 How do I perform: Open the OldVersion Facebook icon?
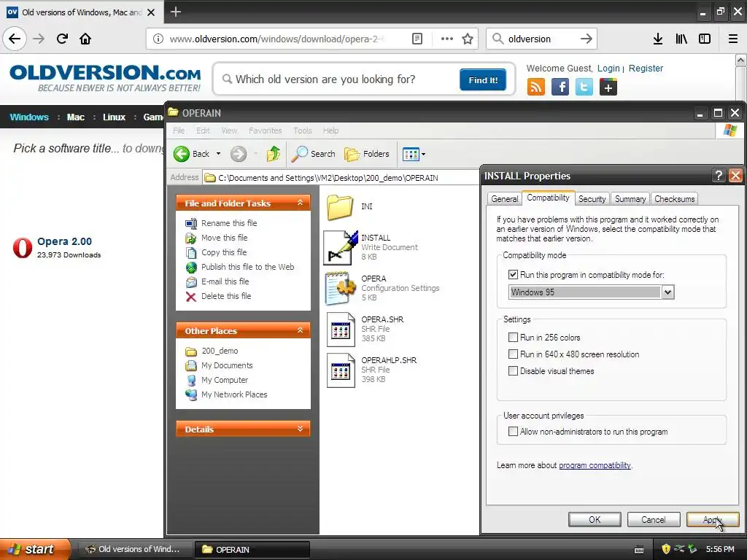pos(560,87)
